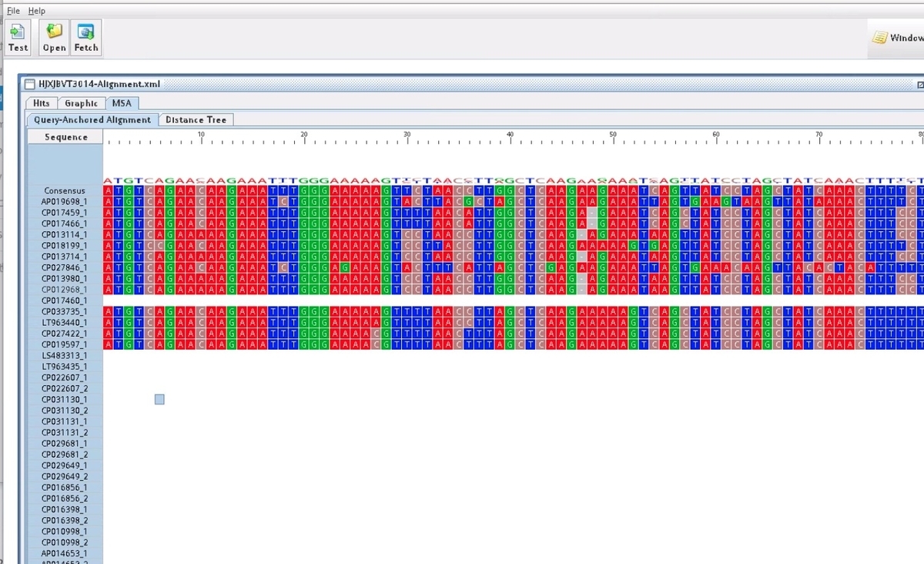
Task: Switch to the Hits tab
Action: click(42, 103)
